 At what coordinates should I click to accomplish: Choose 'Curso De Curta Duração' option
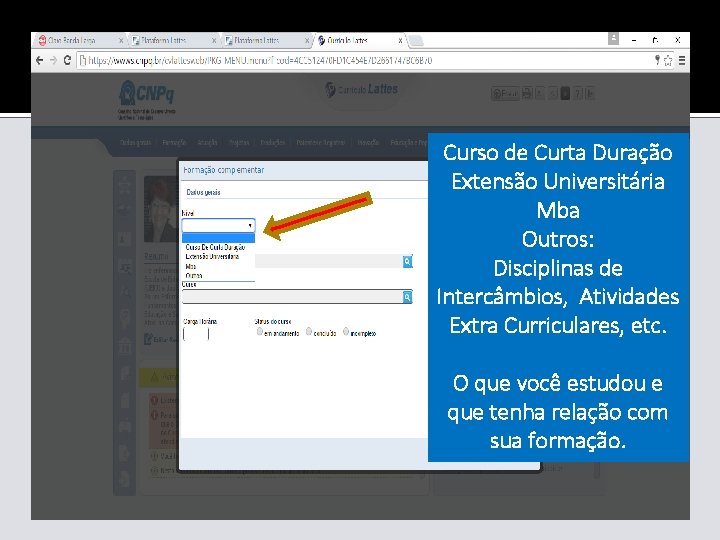coord(215,247)
